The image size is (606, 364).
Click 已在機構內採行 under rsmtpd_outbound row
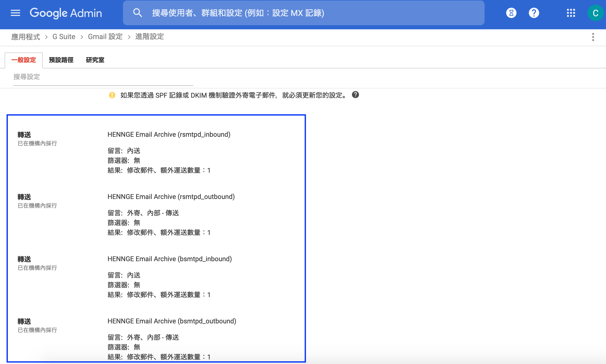click(x=37, y=206)
